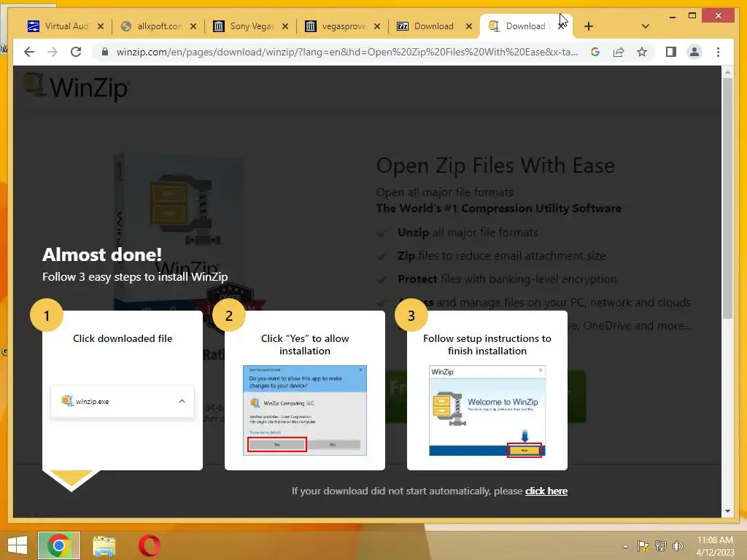The image size is (747, 560).
Task: Close the vegasprove tab
Action: coord(377,26)
